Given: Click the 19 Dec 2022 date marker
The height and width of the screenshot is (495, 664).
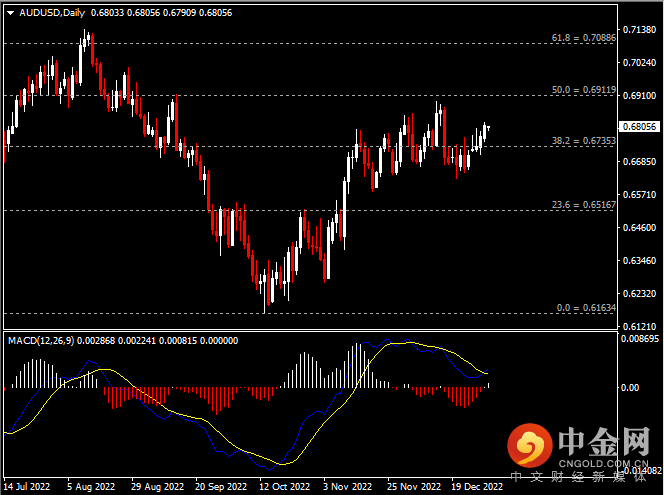Looking at the screenshot, I should [x=477, y=487].
